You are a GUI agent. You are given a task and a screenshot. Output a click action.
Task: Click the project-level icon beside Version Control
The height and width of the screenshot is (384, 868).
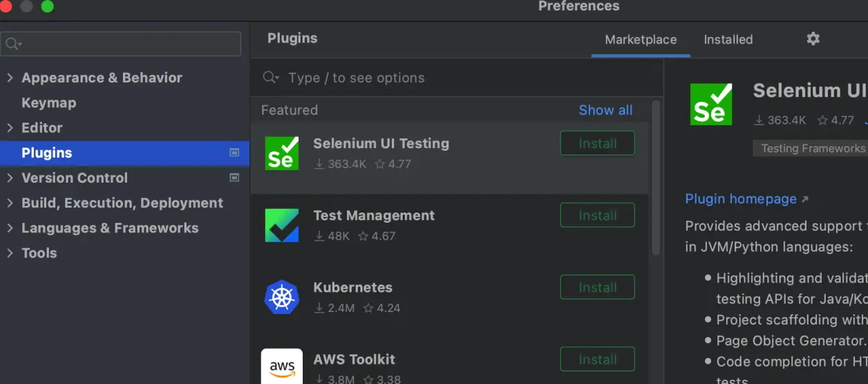[x=234, y=178]
